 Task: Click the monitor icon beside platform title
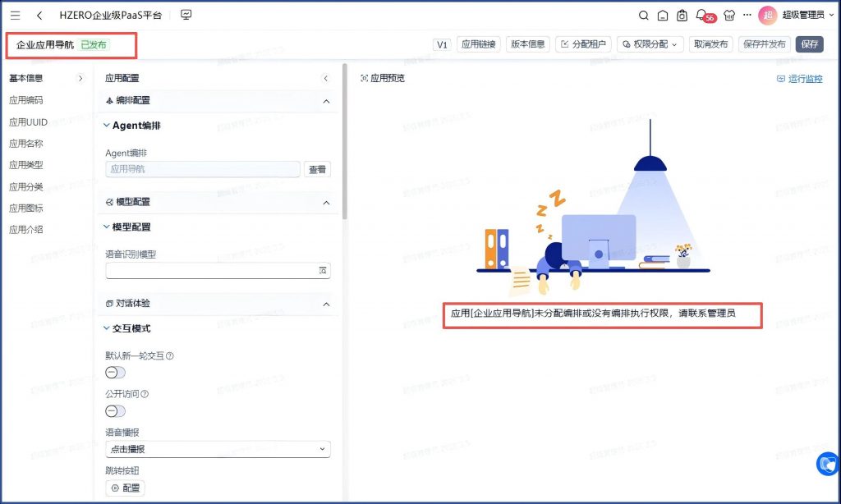186,15
